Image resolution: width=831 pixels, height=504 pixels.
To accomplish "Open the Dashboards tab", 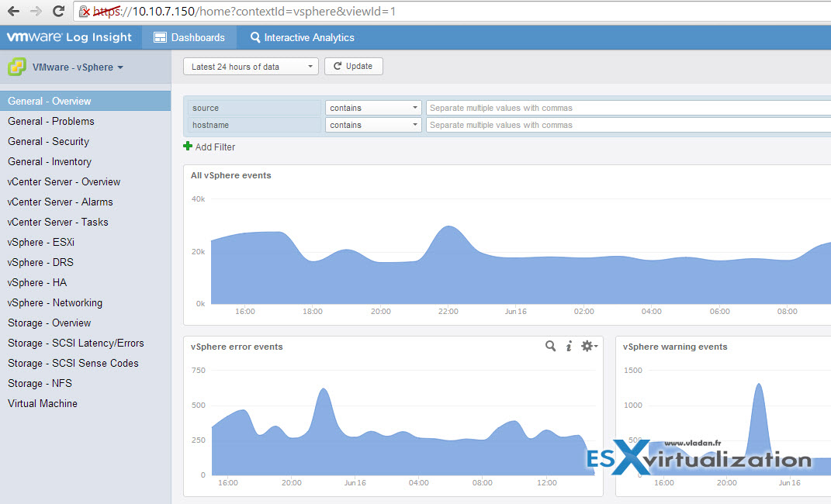I will (x=189, y=37).
